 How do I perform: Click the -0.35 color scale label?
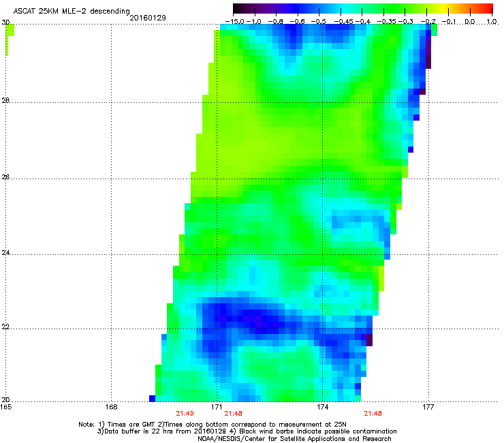[386, 22]
